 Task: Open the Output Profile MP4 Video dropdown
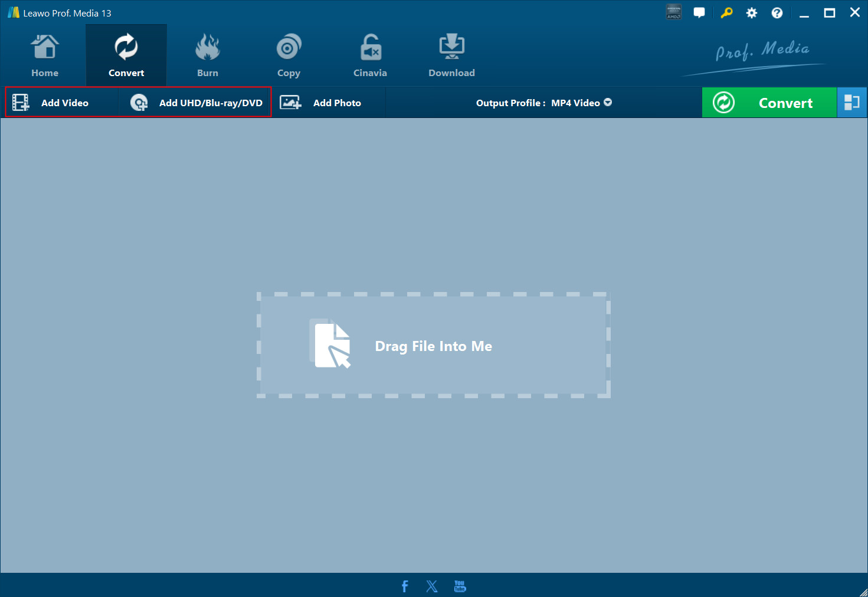coord(543,103)
